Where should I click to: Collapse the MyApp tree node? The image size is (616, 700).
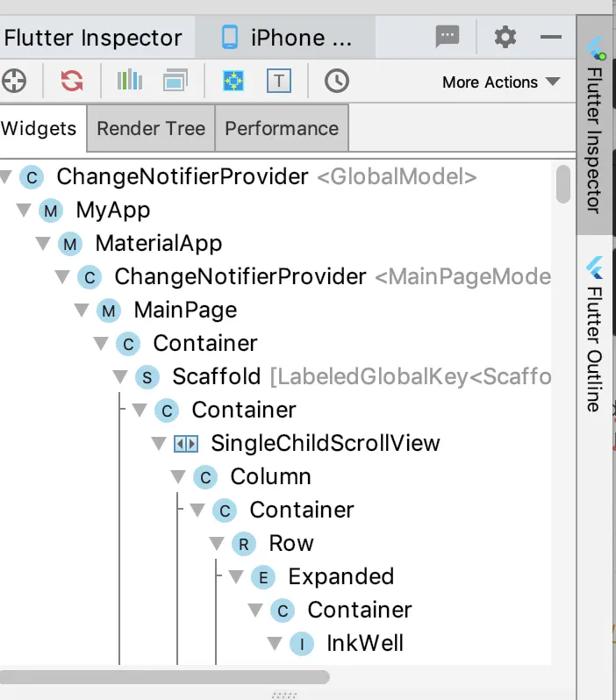coord(24,210)
